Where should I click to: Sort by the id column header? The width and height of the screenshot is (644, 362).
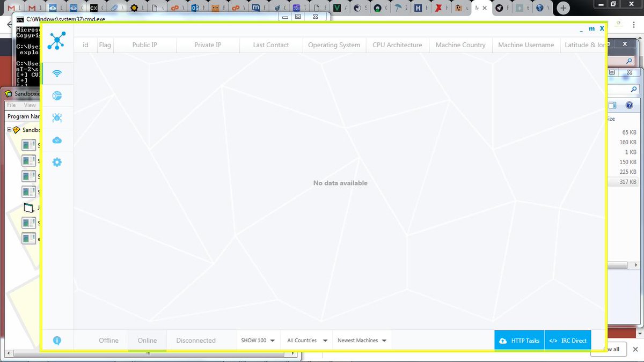(x=85, y=45)
